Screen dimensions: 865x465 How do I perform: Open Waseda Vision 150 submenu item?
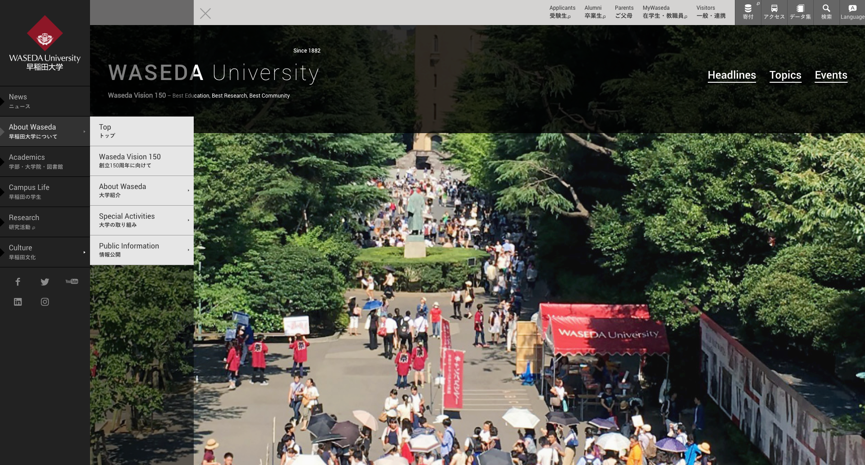142,161
